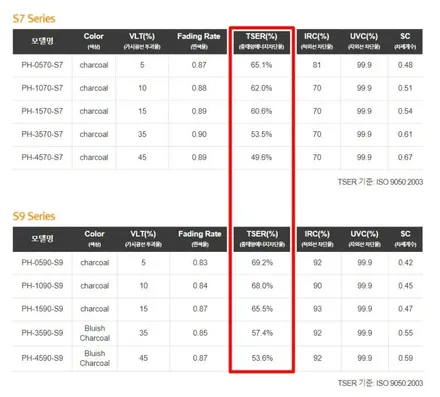This screenshot has width=440, height=397.
Task: Click TSER value 65.5%
Action: coord(262,309)
